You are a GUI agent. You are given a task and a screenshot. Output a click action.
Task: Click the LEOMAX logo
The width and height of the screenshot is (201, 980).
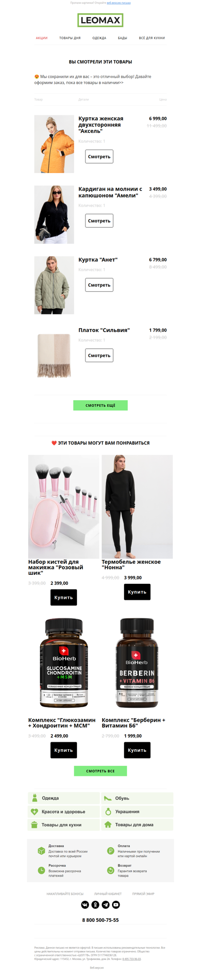[x=100, y=21]
